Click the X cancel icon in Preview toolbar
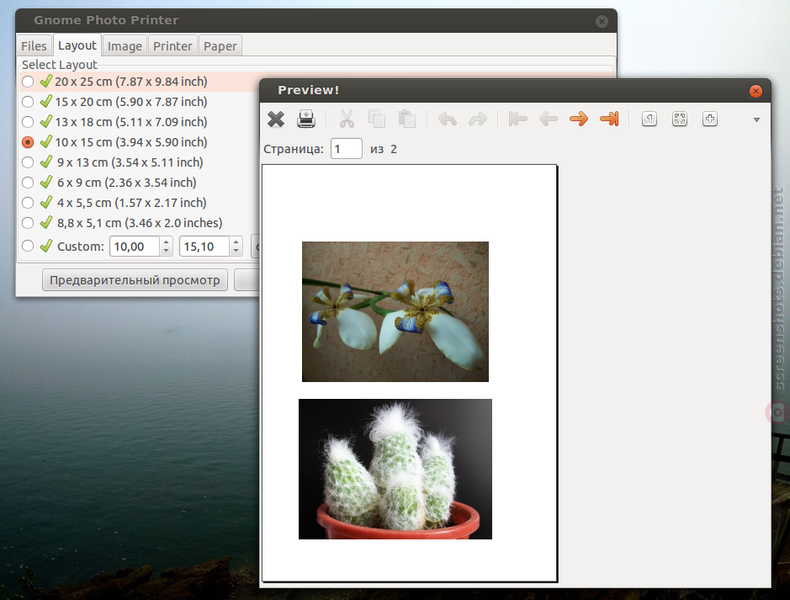Viewport: 790px width, 600px height. point(276,119)
